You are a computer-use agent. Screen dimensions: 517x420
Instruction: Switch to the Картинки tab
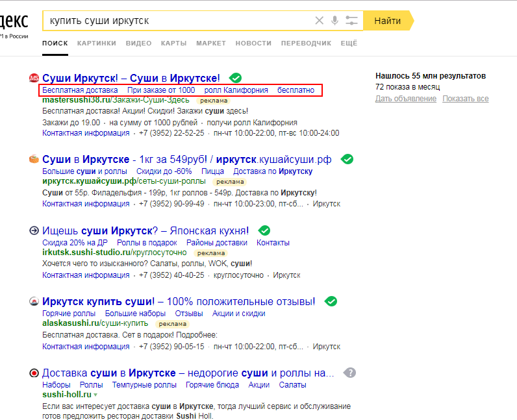(97, 43)
